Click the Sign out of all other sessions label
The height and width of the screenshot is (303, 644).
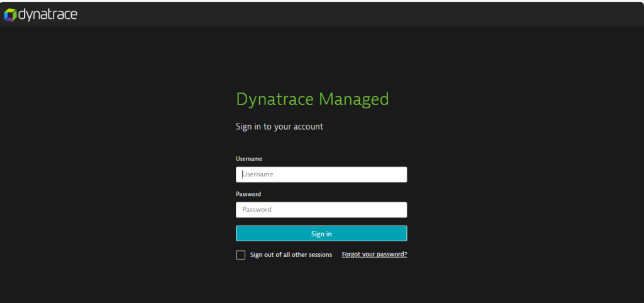click(x=291, y=255)
